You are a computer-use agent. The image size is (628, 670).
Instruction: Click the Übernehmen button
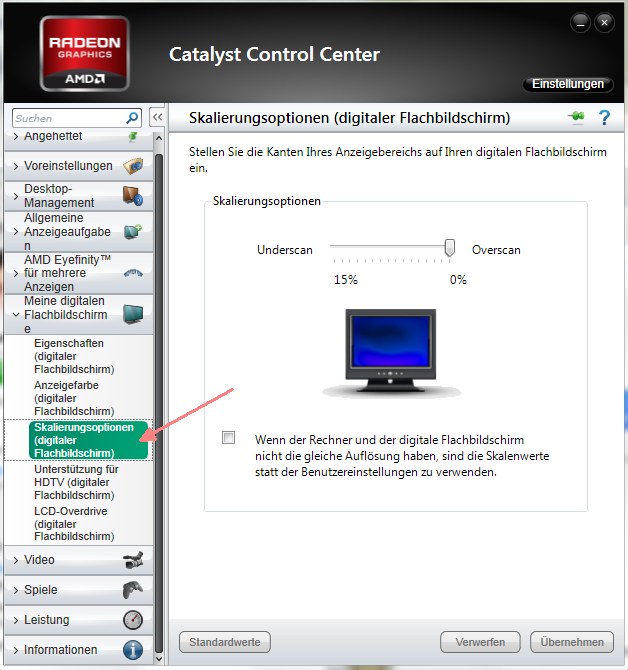(x=572, y=642)
